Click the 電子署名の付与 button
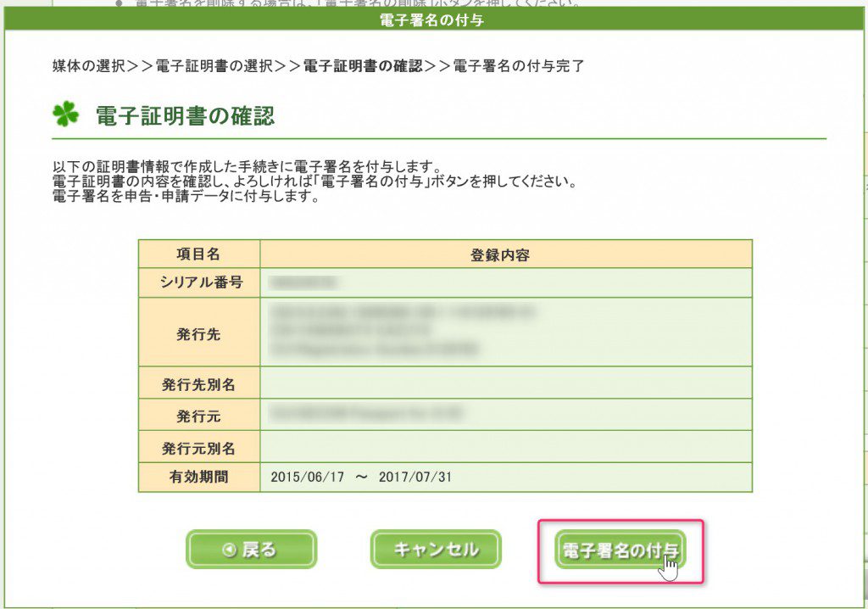The height and width of the screenshot is (609, 868). pyautogui.click(x=620, y=550)
